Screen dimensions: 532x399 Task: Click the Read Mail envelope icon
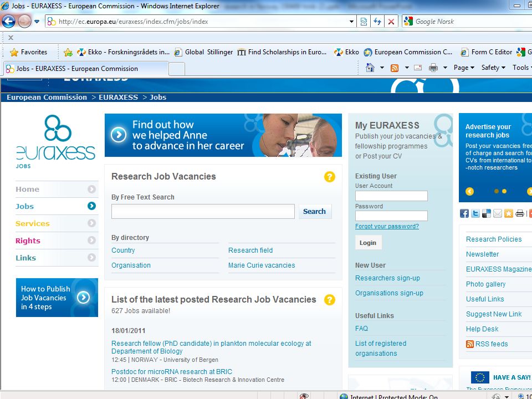tap(418, 68)
